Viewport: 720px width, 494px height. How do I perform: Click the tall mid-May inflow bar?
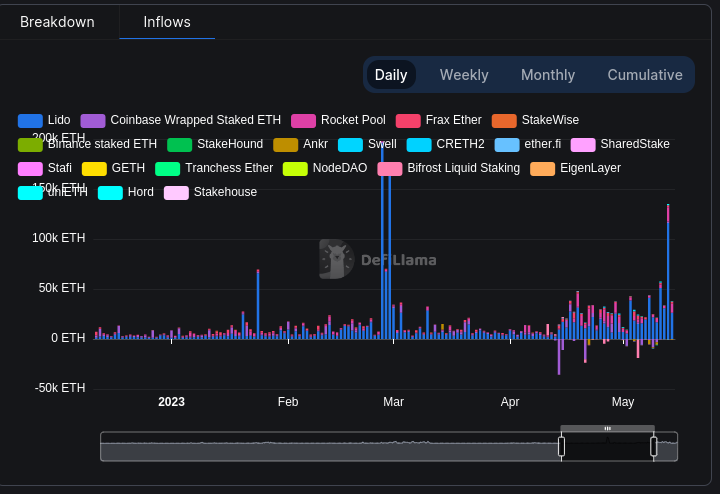pos(668,272)
